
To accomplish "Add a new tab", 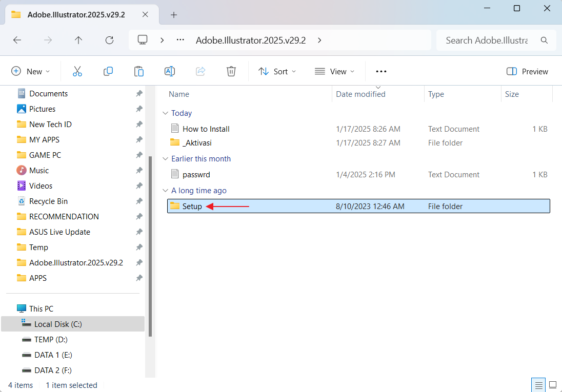I will coord(174,15).
